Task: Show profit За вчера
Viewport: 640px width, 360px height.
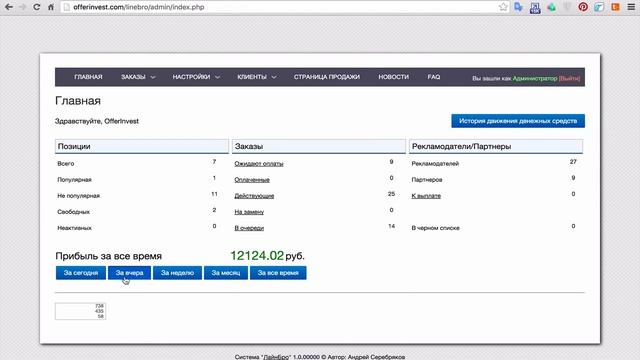Action: [x=129, y=273]
